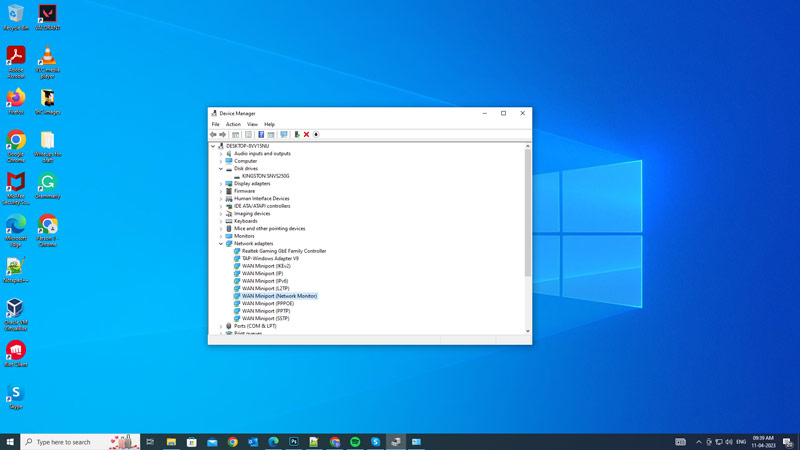Select WAN Miniport (SSTP)
Viewport: 800px width, 450px height.
[265, 318]
